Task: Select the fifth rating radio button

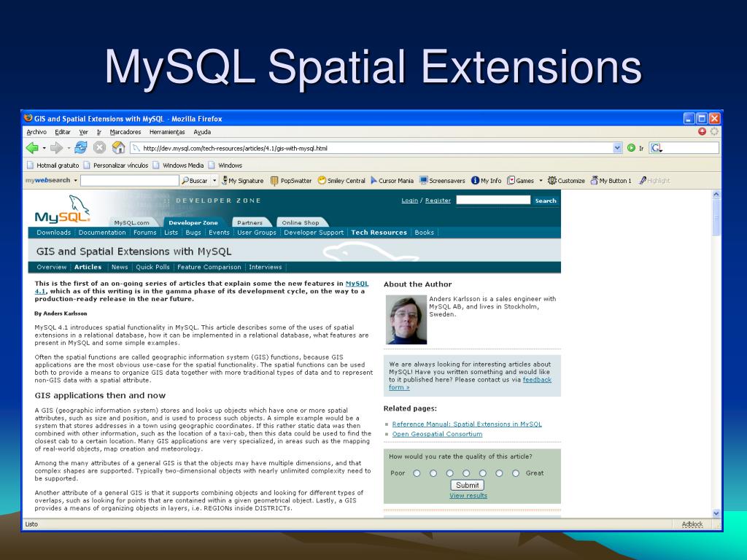Action: point(483,473)
